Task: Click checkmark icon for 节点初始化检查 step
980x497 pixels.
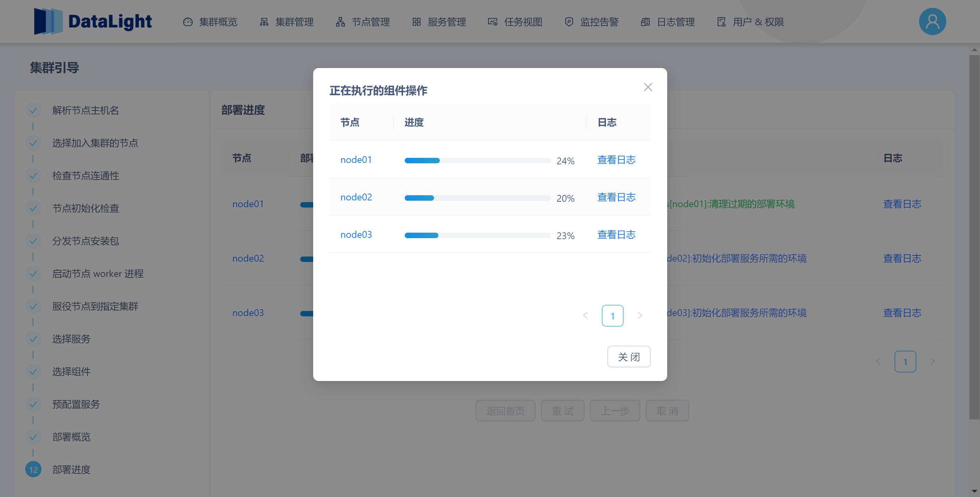Action: 33,209
